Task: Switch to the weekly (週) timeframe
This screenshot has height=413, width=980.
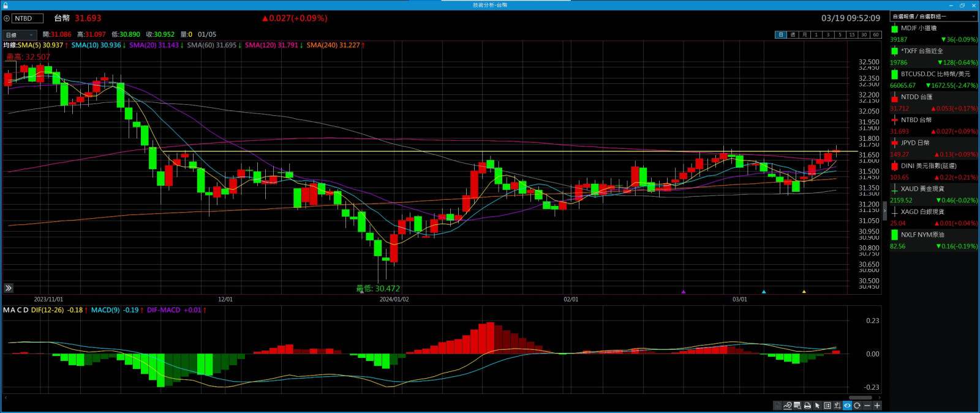Action: pos(793,35)
